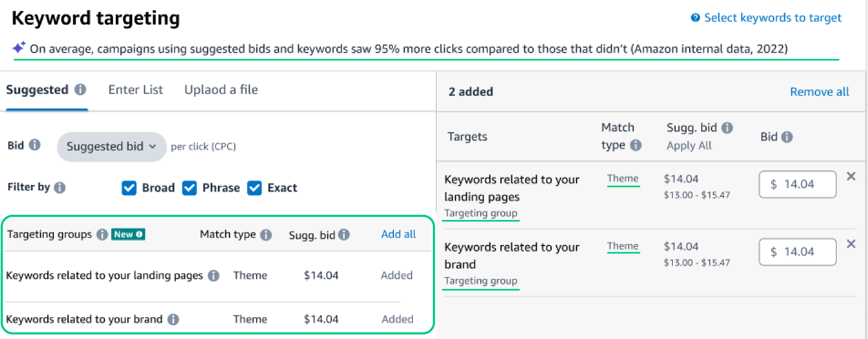
Task: Click info icon beside Bid label
Action: (x=34, y=145)
